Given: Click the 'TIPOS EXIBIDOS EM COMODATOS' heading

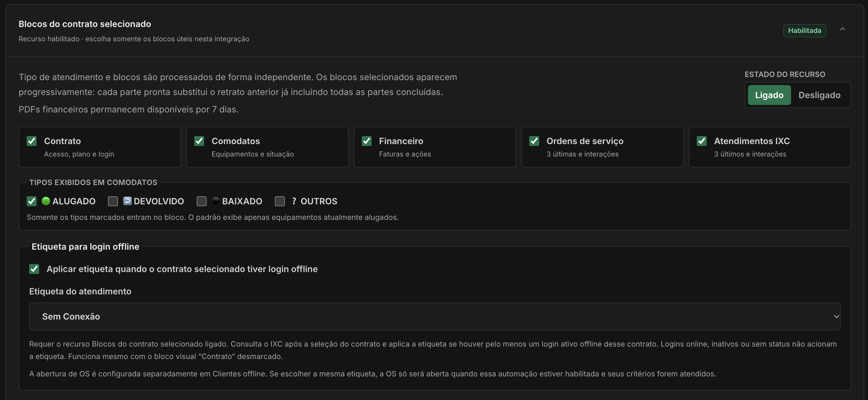Looking at the screenshot, I should click(93, 183).
